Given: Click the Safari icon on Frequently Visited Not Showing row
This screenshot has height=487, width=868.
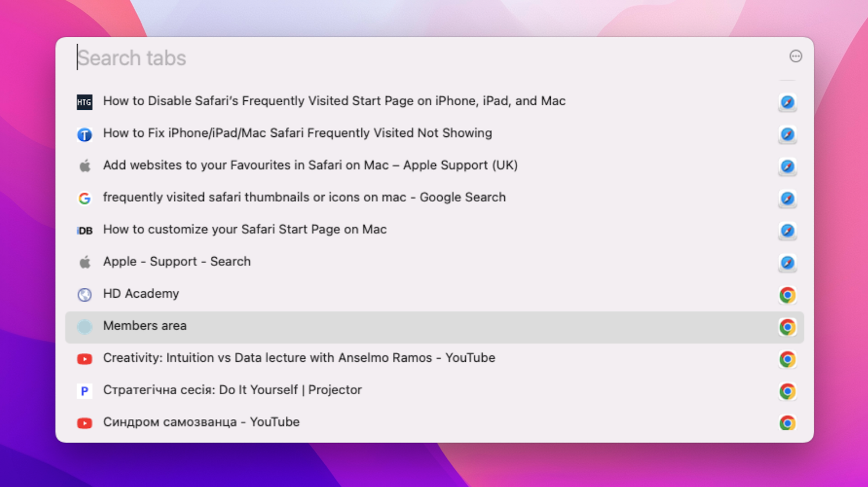Looking at the screenshot, I should click(787, 135).
